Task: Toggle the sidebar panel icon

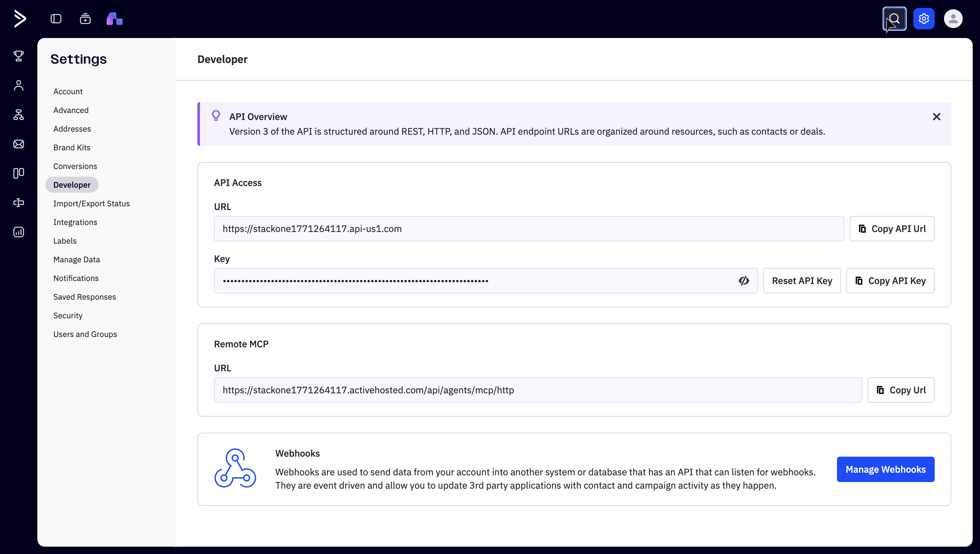Action: tap(56, 19)
